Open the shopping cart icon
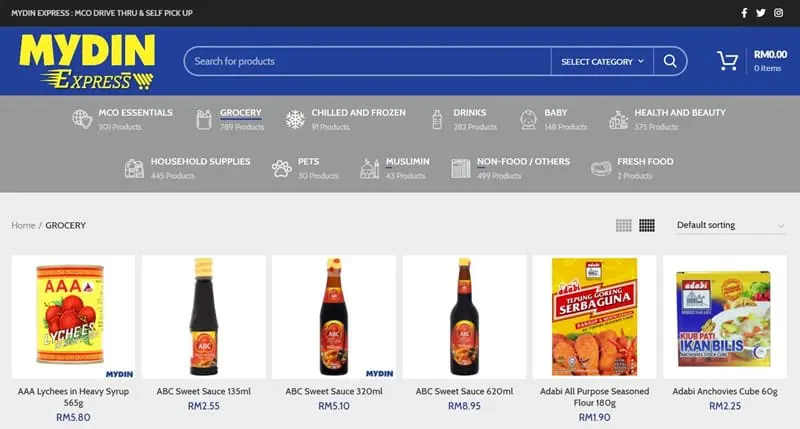 pyautogui.click(x=727, y=61)
